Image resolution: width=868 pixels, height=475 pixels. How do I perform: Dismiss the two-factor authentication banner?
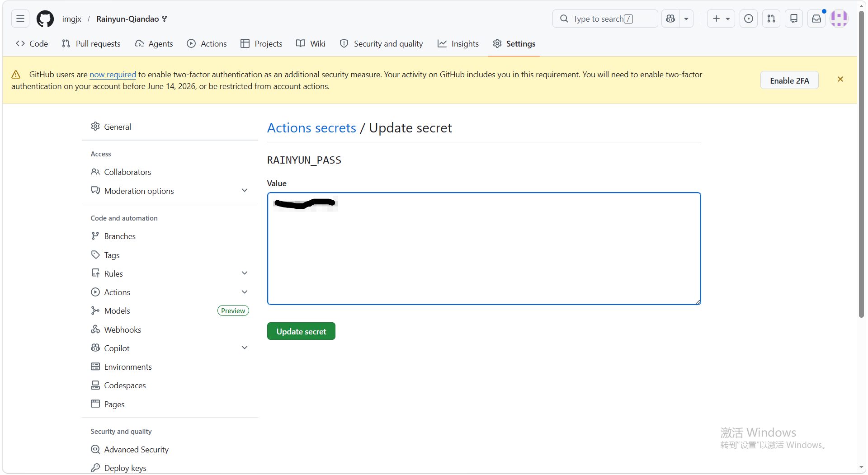pyautogui.click(x=840, y=80)
